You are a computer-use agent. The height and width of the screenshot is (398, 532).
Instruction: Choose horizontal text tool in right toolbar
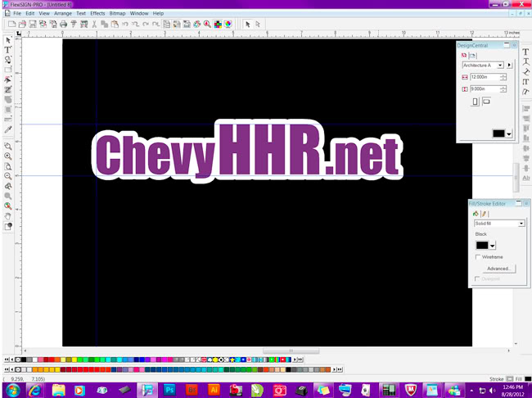click(525, 52)
